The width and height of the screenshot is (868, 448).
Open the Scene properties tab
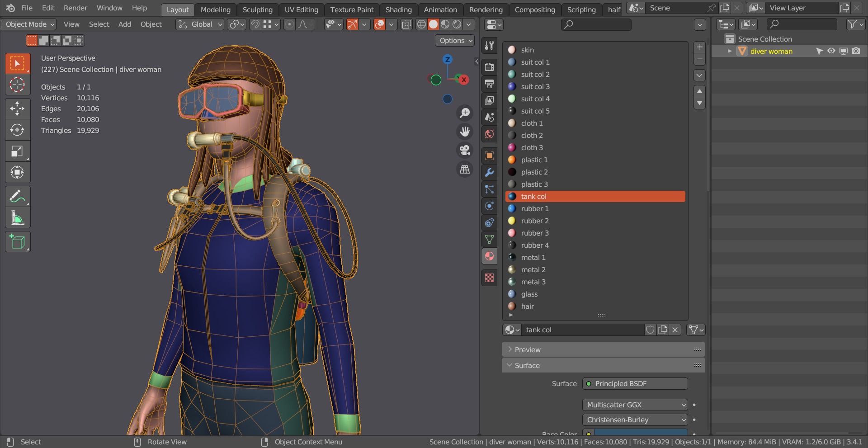[x=490, y=117]
